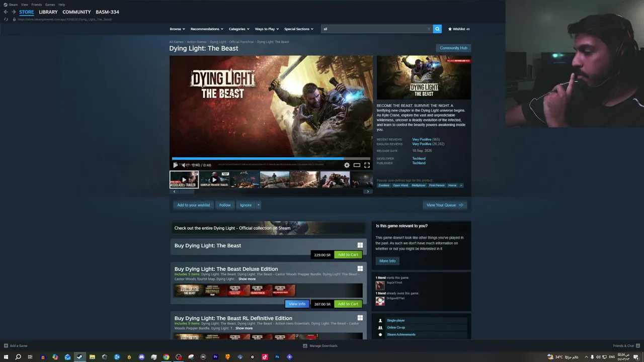Open the Multiplayer tag
The image size is (644, 362).
[419, 185]
